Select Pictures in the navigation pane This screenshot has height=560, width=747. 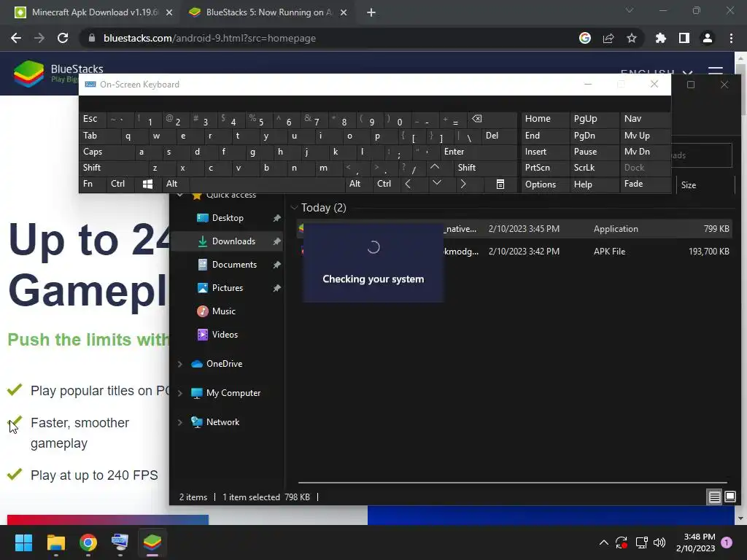click(227, 288)
